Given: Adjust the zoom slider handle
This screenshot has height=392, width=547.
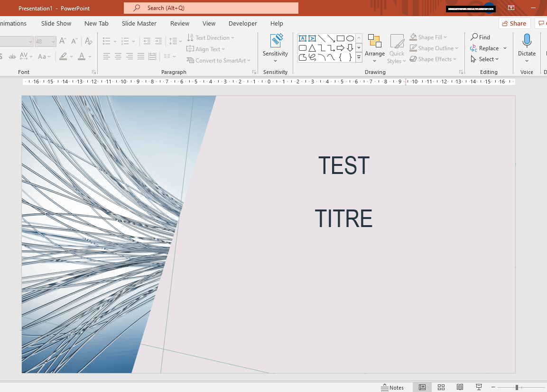Looking at the screenshot, I should click(x=517, y=387).
